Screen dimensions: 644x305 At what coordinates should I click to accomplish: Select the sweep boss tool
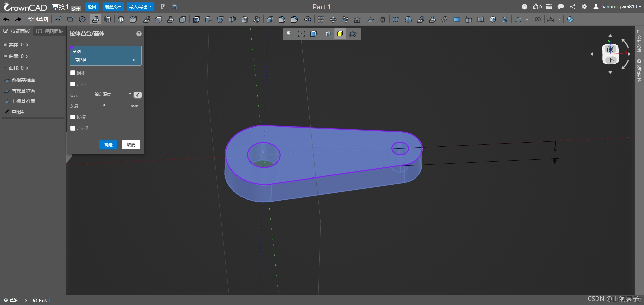tap(147, 19)
